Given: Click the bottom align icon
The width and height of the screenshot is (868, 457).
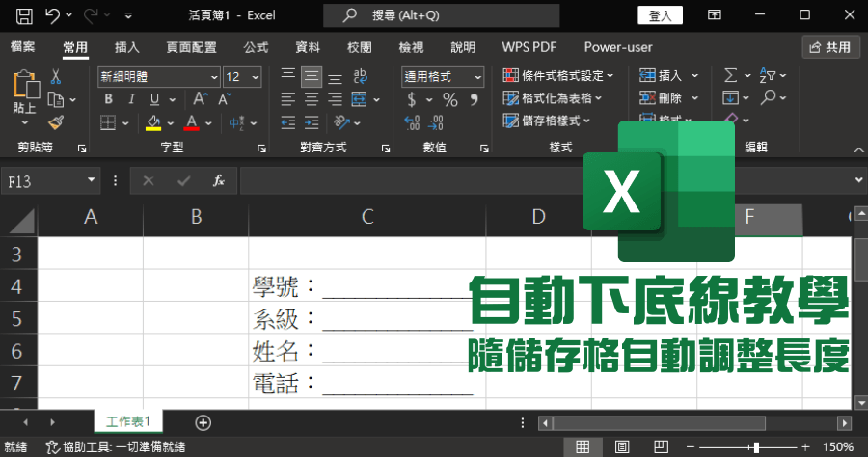Looking at the screenshot, I should [x=335, y=77].
